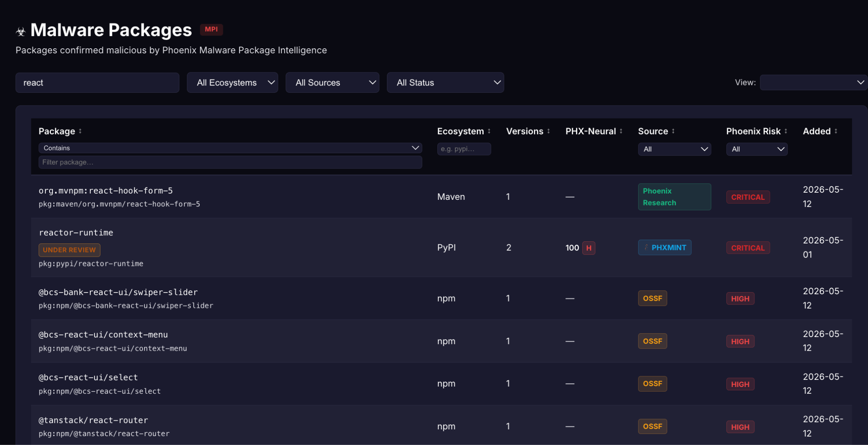The image size is (868, 445).
Task: Sort by Phoenix Risk column arrows
Action: (786, 131)
